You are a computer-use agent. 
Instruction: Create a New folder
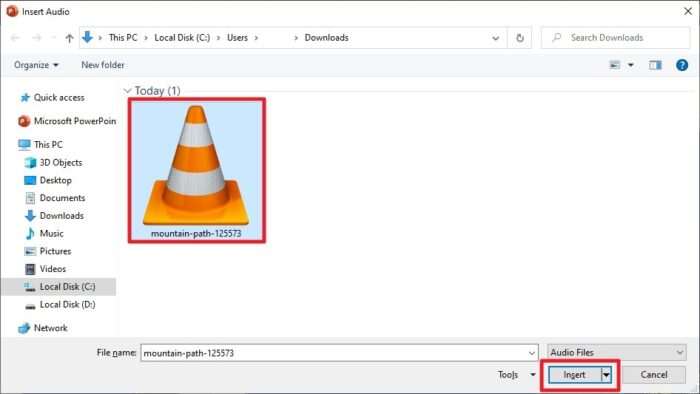[103, 65]
